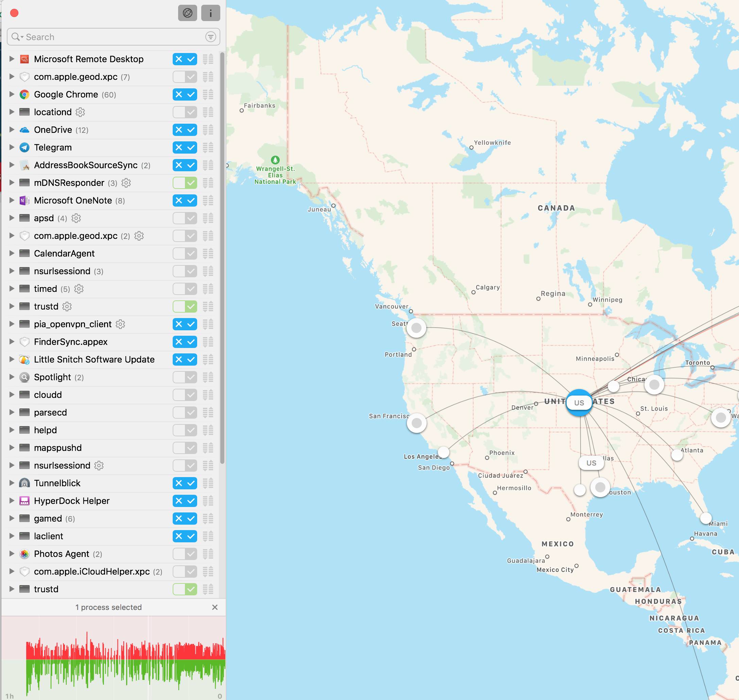Click gear icon beside nsurlsessiond (no count)
Image resolution: width=739 pixels, height=700 pixels.
click(x=99, y=465)
